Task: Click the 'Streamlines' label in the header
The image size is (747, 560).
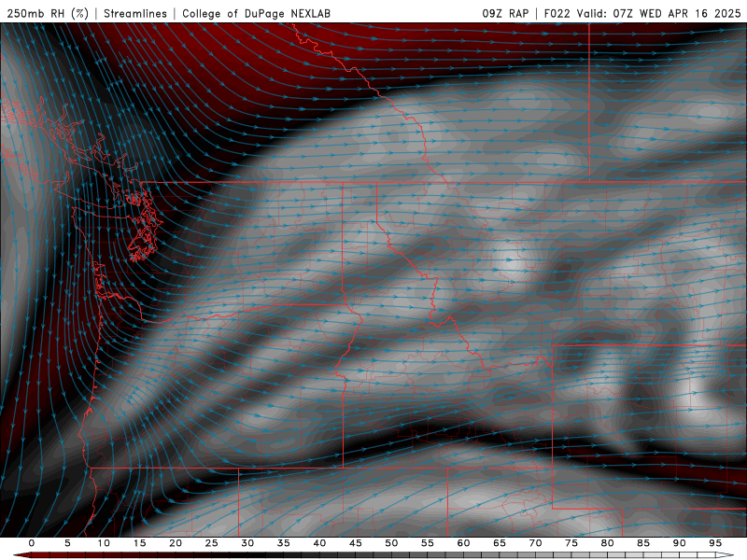Action: click(135, 13)
